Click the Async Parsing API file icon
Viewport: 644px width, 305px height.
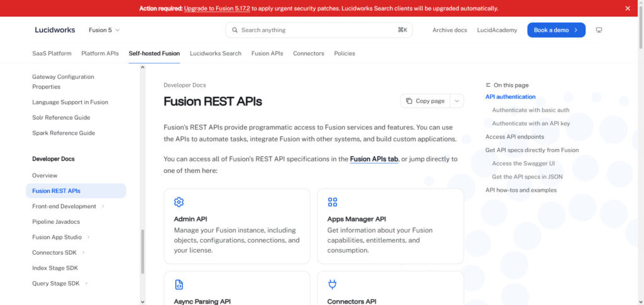click(x=179, y=284)
